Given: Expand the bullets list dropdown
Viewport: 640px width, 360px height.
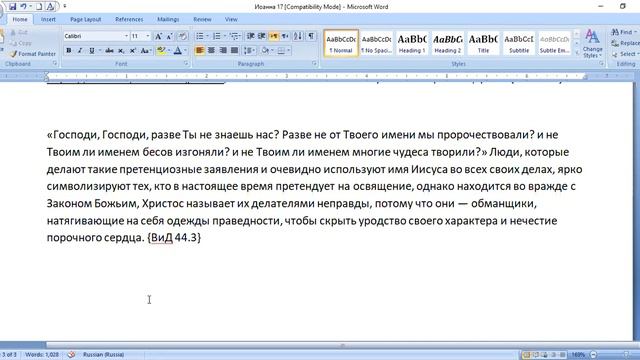Looking at the screenshot, I should click(x=207, y=36).
